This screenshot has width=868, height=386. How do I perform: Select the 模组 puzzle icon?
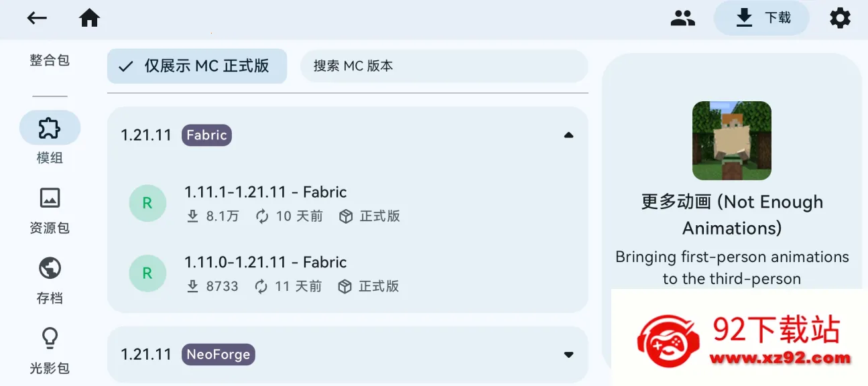[x=50, y=127]
